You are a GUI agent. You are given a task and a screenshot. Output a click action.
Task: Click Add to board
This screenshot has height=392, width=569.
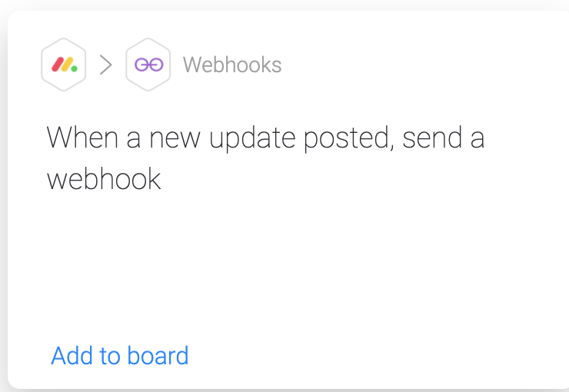coord(120,355)
